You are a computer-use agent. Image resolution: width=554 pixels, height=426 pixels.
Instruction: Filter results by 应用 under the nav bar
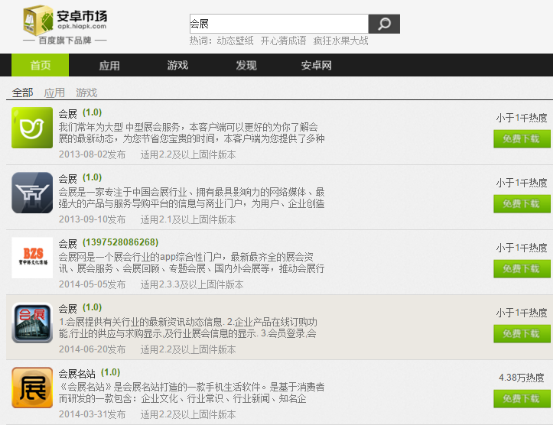(54, 93)
